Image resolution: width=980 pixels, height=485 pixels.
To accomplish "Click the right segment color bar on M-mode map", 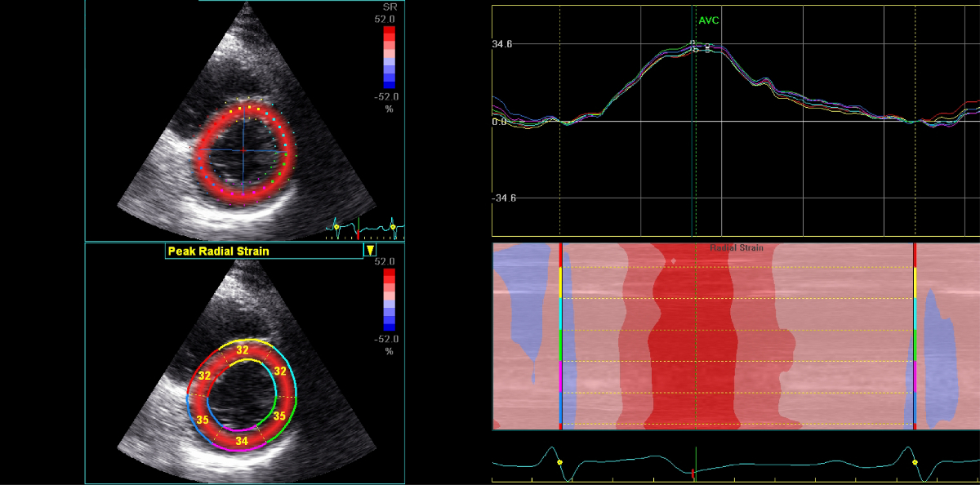I will coord(915,335).
